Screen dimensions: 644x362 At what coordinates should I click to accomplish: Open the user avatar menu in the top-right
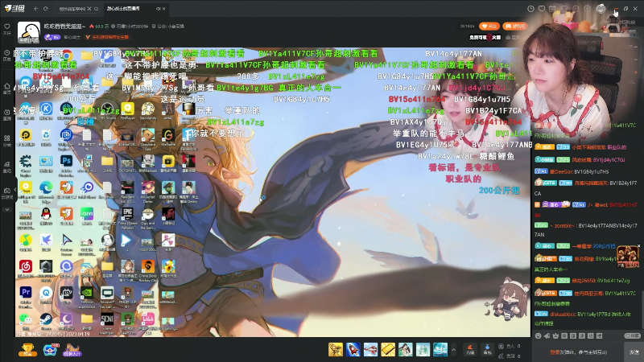[601, 9]
